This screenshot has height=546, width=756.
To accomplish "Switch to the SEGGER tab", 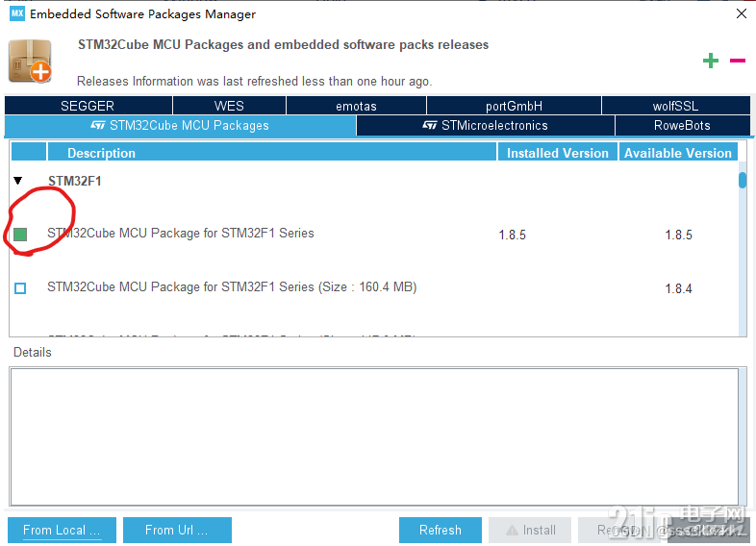I will click(88, 106).
